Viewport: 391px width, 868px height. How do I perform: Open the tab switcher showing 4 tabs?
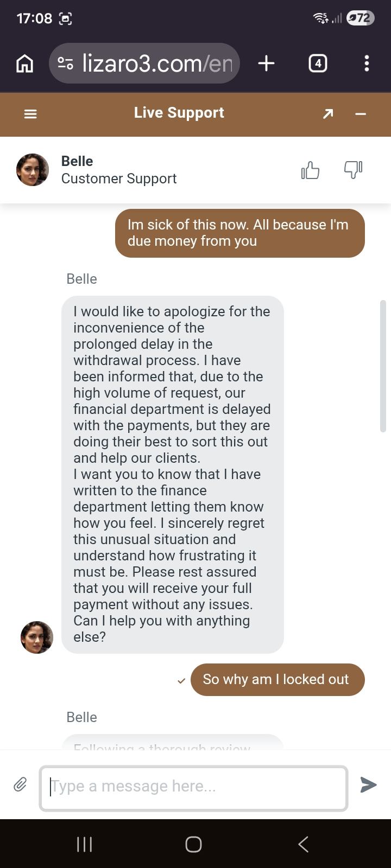pyautogui.click(x=318, y=63)
